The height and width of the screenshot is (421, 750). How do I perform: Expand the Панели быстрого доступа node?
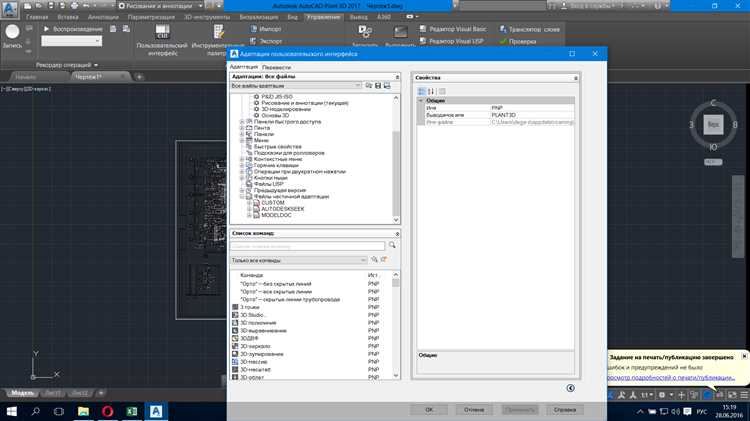tap(242, 122)
